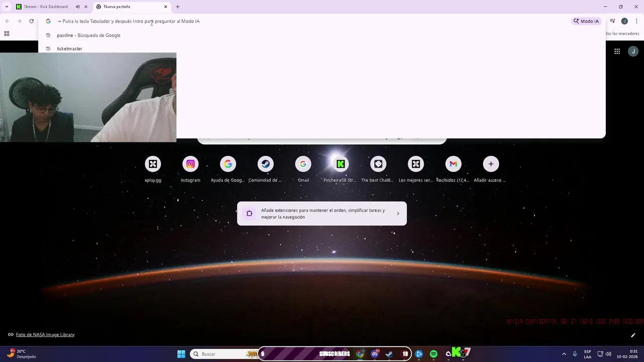Image resolution: width=644 pixels, height=362 pixels.
Task: Open the PincheiraGB Stream Kick shortcut
Action: click(x=341, y=169)
